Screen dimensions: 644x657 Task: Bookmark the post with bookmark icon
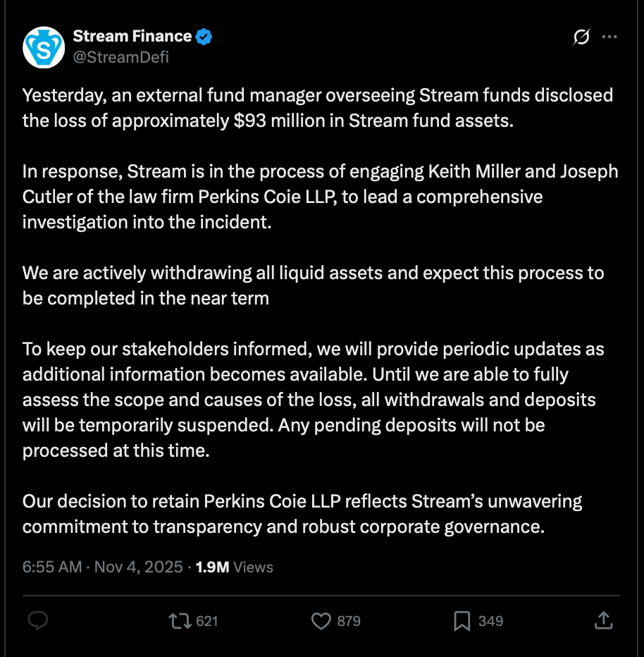coord(462,620)
